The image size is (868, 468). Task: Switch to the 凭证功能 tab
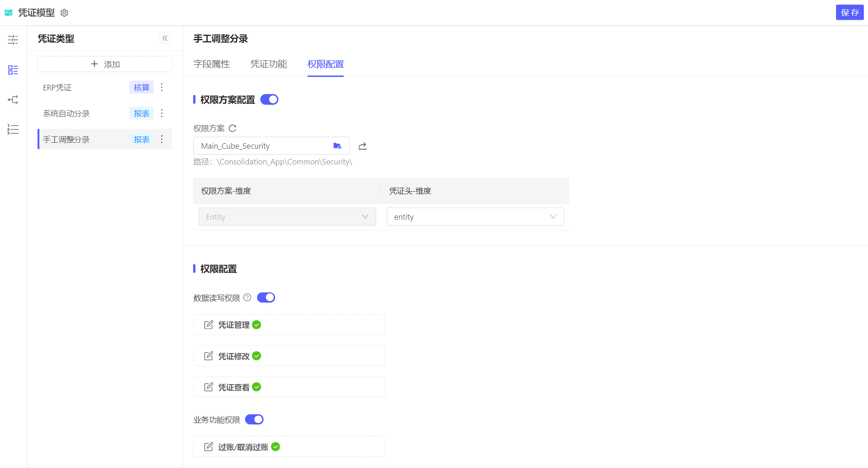269,64
